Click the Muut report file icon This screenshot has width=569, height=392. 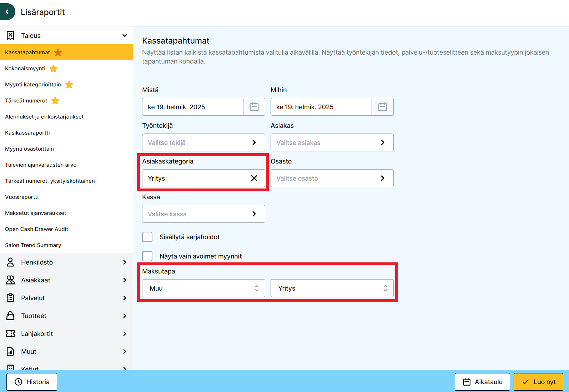(10, 351)
